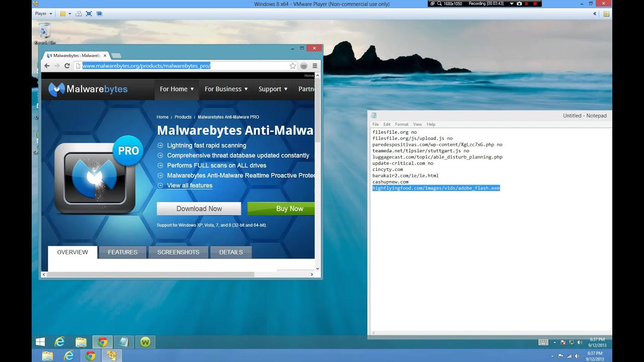Click the Home breadcrumb link

(x=163, y=117)
